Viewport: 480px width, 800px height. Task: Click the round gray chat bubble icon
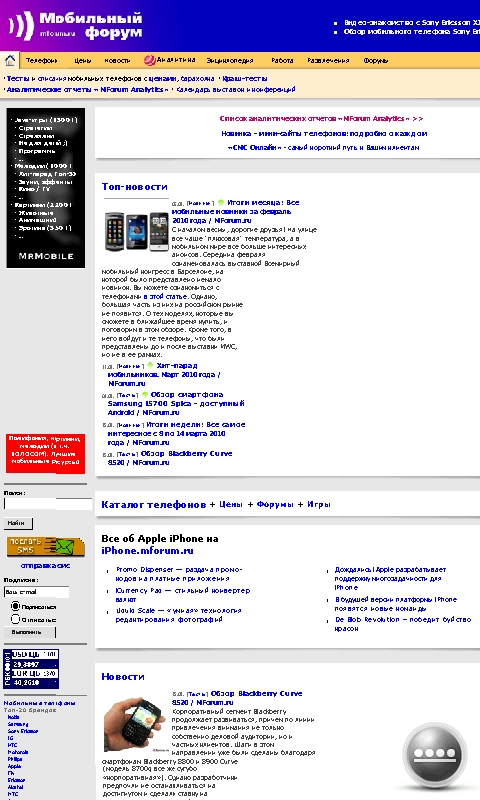coord(434,755)
